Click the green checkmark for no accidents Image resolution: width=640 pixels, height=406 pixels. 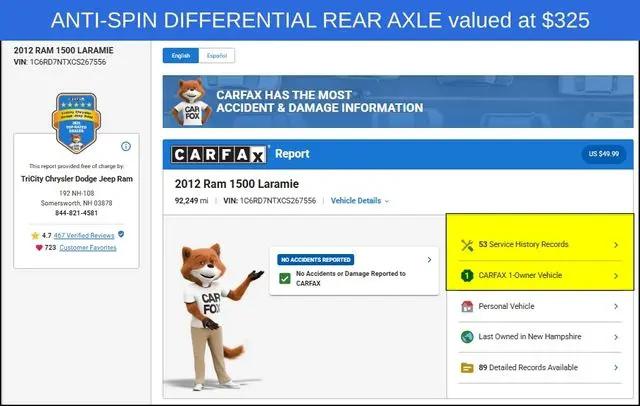pos(284,279)
